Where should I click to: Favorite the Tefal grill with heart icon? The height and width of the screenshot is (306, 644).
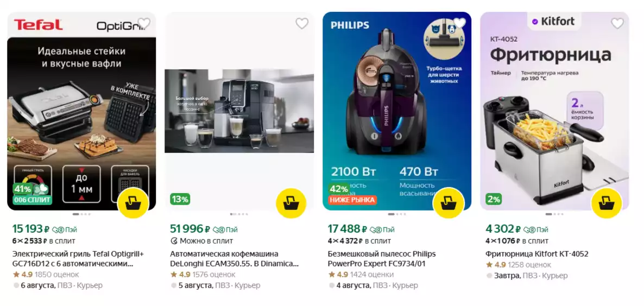coord(144,23)
